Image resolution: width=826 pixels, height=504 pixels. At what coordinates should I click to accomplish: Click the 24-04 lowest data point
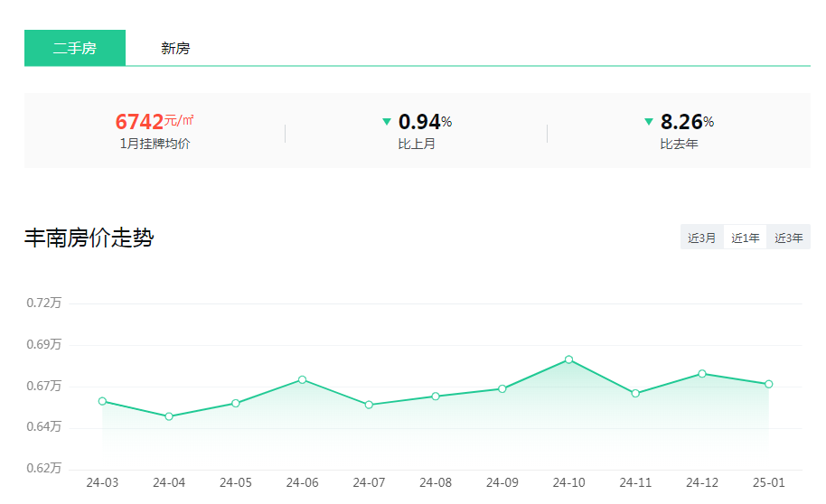point(169,416)
